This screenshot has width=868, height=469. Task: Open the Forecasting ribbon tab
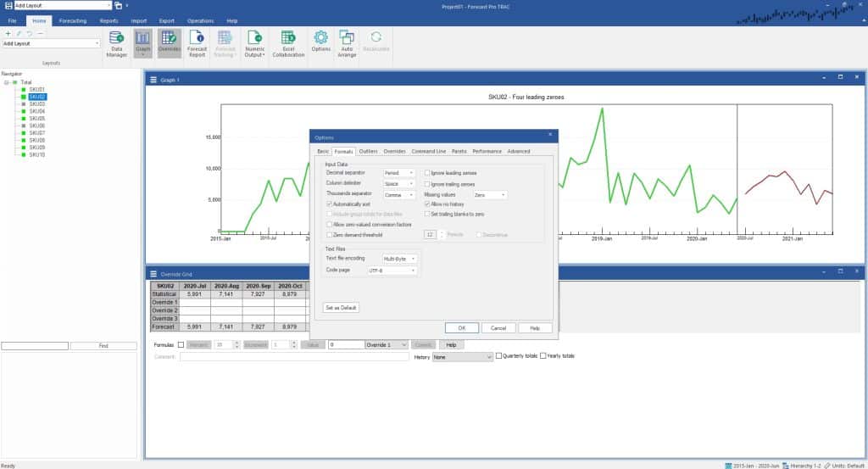coord(72,20)
